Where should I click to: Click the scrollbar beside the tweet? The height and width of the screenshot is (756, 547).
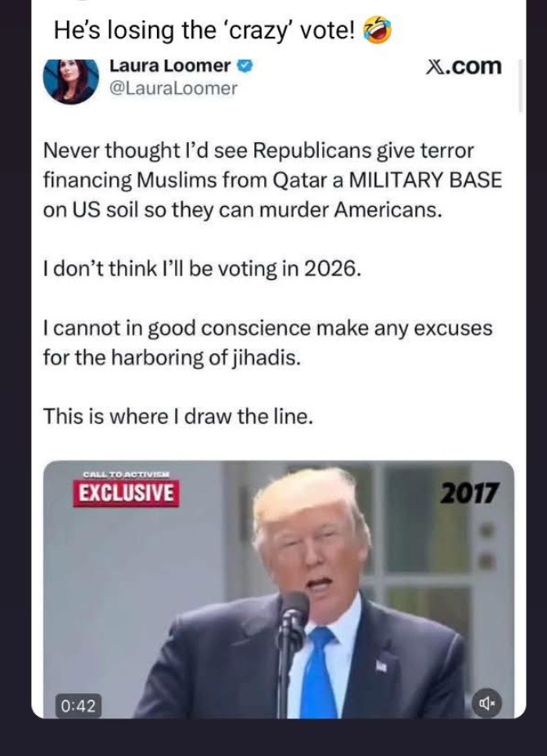point(520,86)
